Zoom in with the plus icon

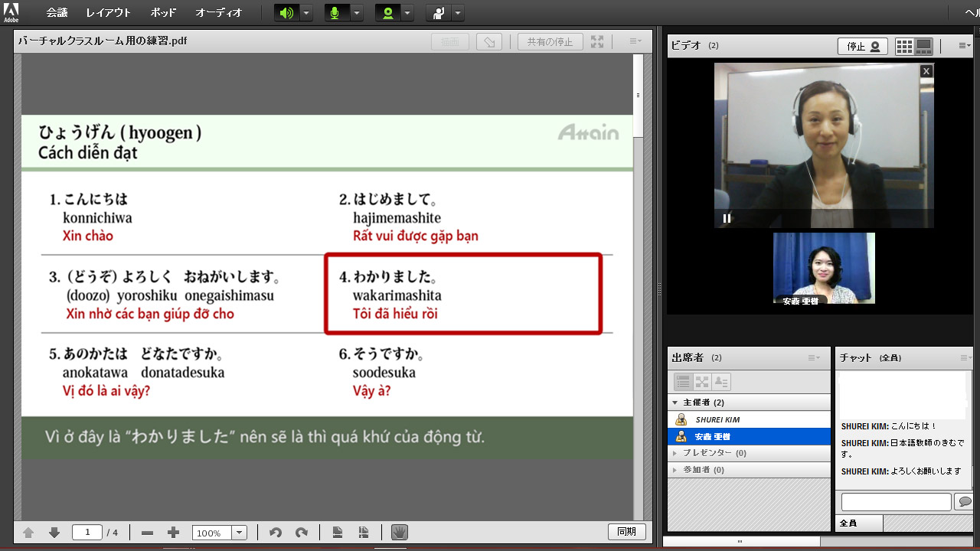pyautogui.click(x=174, y=533)
